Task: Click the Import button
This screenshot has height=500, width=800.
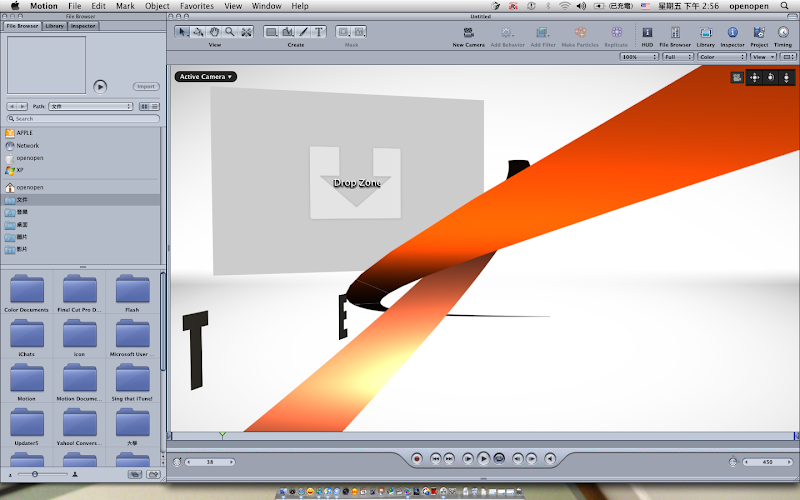Action: [146, 87]
